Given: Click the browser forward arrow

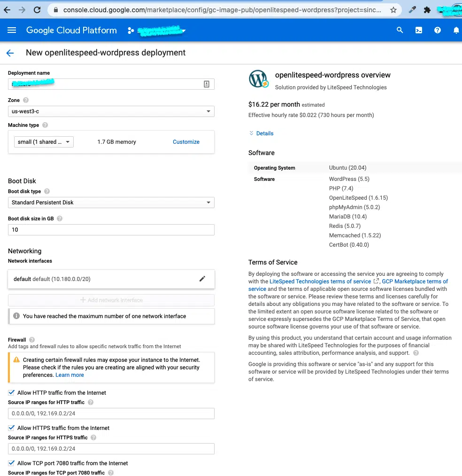Looking at the screenshot, I should tap(22, 10).
